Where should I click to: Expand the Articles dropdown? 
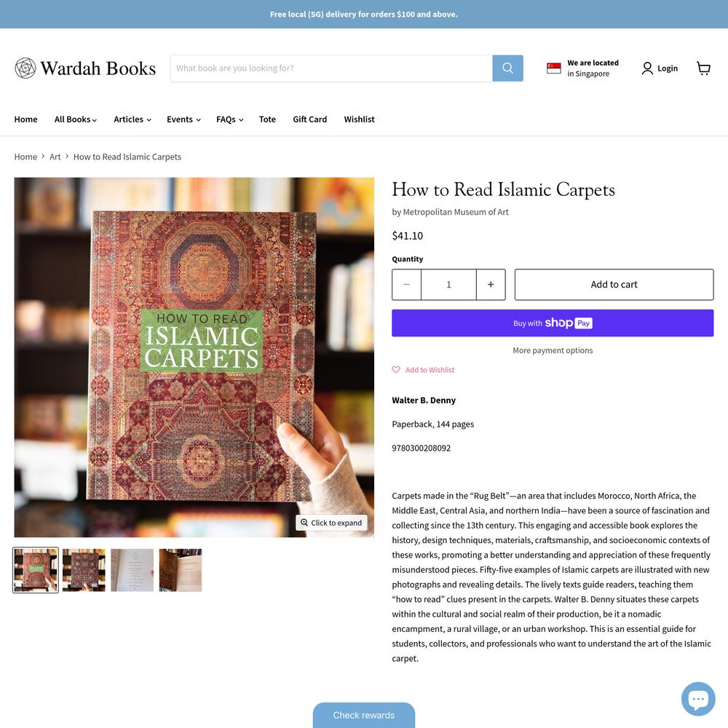(x=132, y=119)
